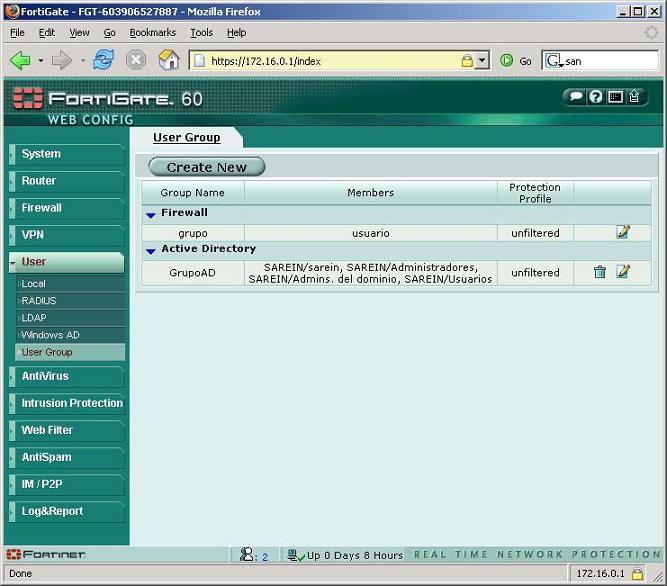Screen dimensions: 667x586
Task: Go to Firefox home page icon
Action: pyautogui.click(x=169, y=60)
